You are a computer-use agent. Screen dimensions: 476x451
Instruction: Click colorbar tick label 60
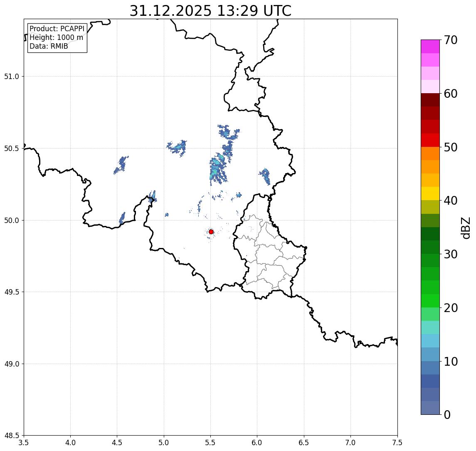tap(451, 94)
